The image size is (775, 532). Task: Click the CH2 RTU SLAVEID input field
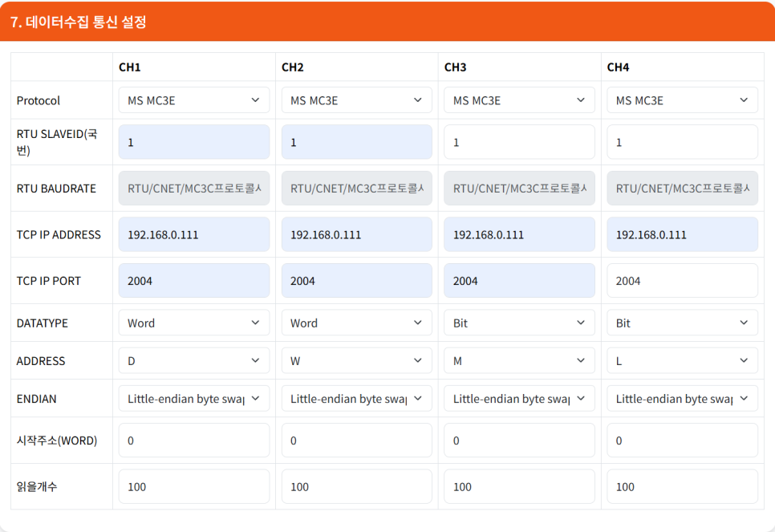(356, 142)
